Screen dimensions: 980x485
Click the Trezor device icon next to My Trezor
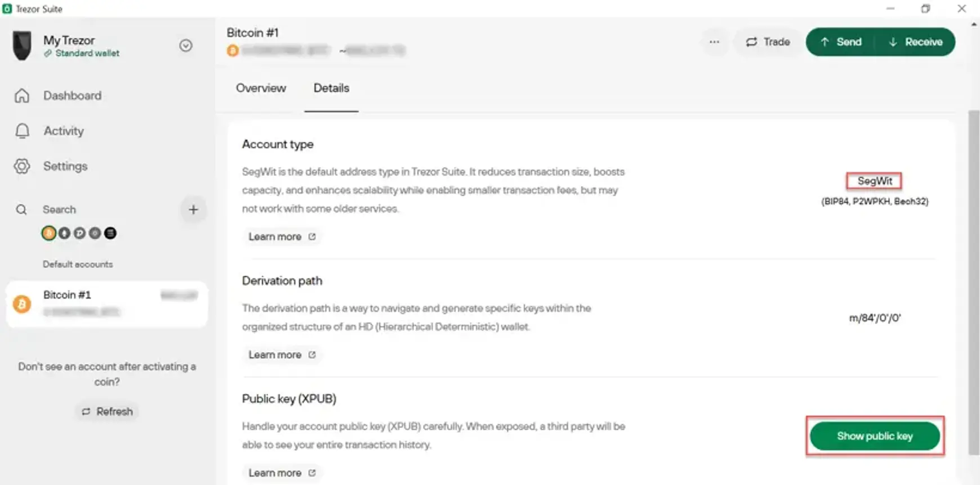click(21, 46)
